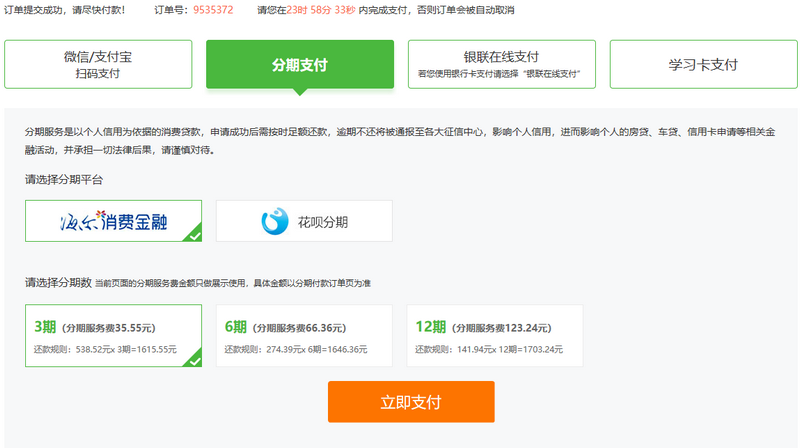
Task: Click green checkmark corner on 海尔消费金融 card
Action: (194, 235)
